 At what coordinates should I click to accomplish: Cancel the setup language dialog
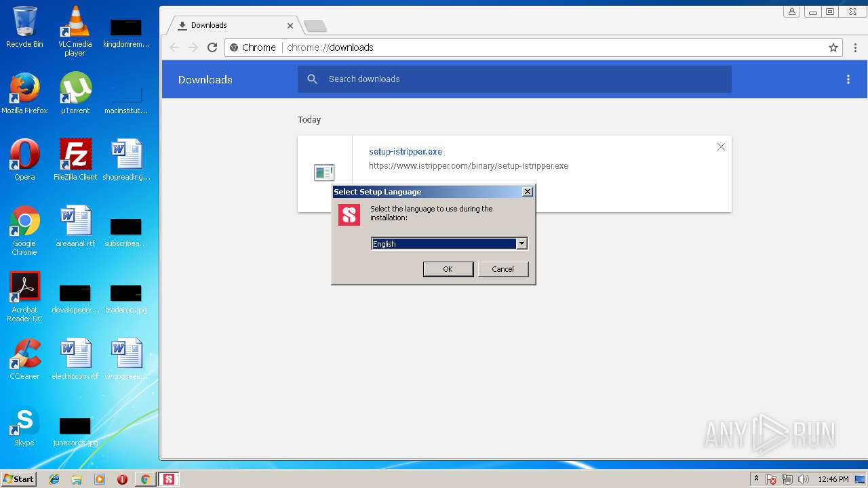pyautogui.click(x=502, y=269)
